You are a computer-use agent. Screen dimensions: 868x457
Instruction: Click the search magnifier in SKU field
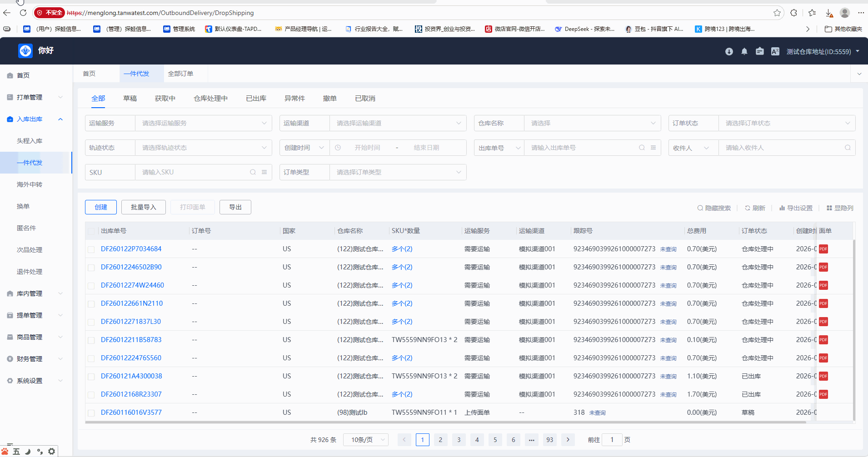(x=253, y=172)
